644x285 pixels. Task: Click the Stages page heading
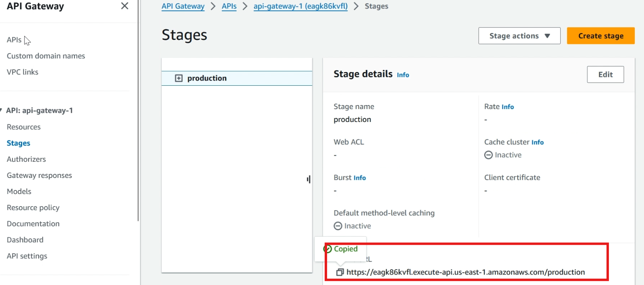184,35
